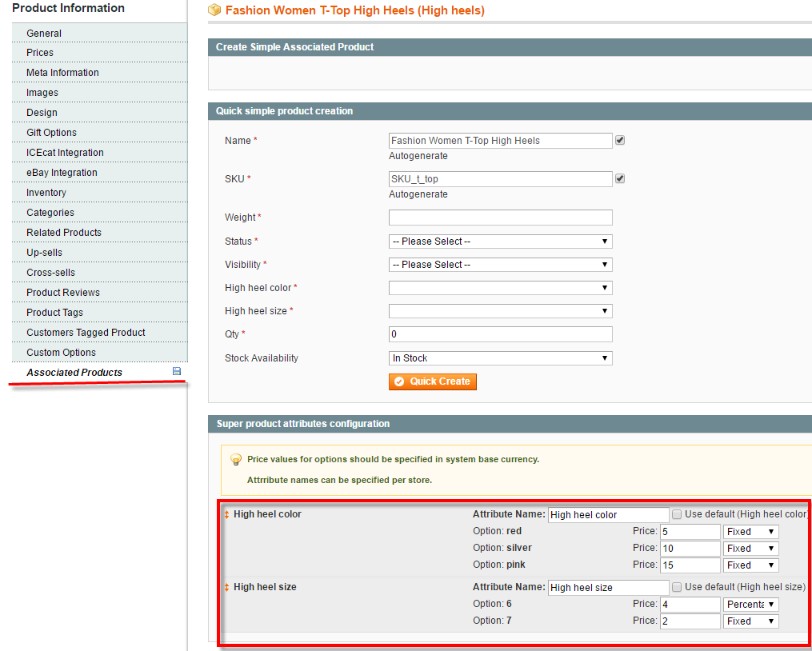812x651 pixels.
Task: Select the Custom Options tab
Action: [x=60, y=352]
